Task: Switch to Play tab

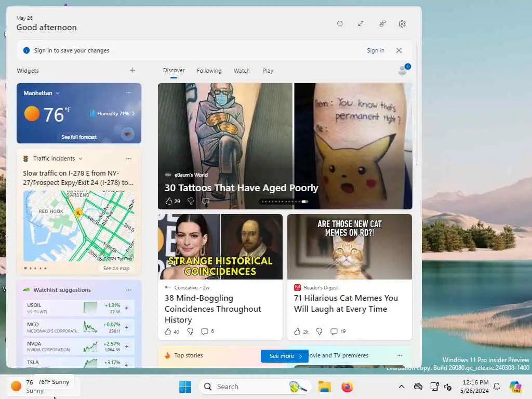Action: [268, 71]
